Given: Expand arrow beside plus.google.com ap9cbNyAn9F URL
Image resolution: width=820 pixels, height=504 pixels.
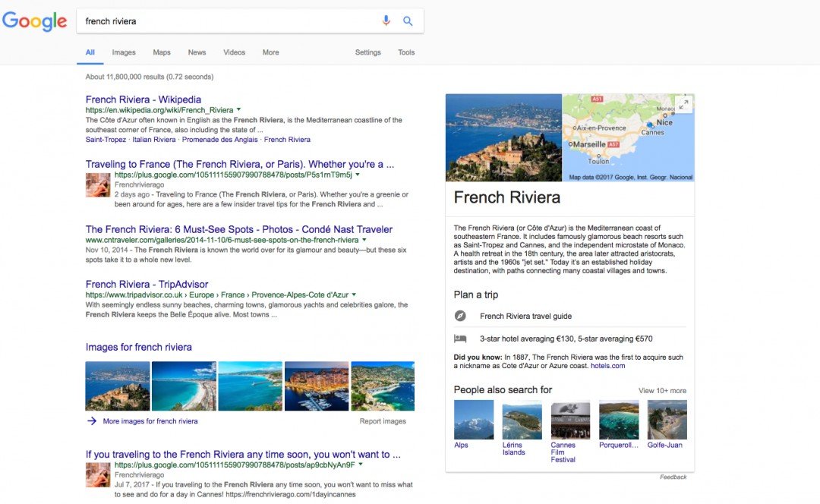Looking at the screenshot, I should tap(361, 465).
